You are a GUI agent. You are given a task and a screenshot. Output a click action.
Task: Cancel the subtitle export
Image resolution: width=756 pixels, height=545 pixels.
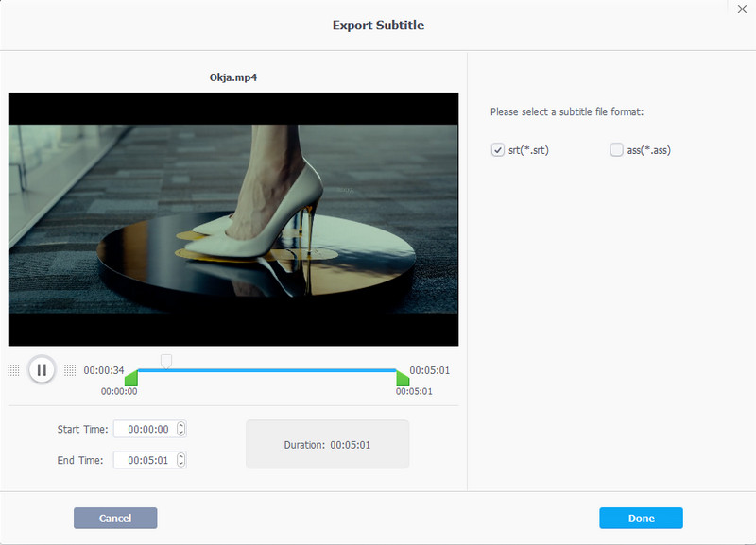pos(115,518)
